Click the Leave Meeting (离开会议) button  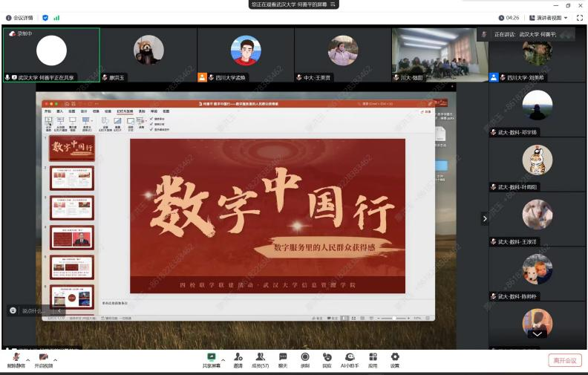(x=564, y=360)
